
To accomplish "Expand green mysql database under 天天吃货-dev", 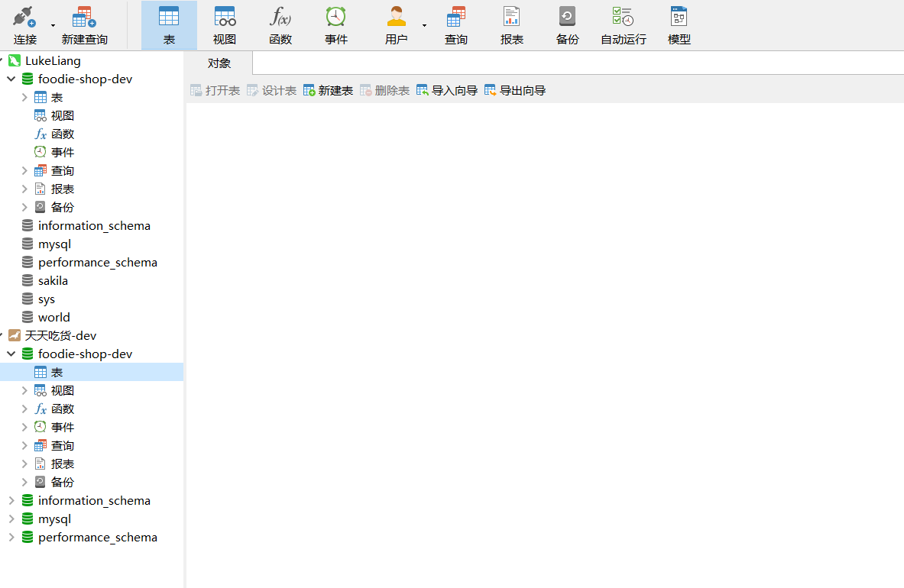I will (11, 519).
